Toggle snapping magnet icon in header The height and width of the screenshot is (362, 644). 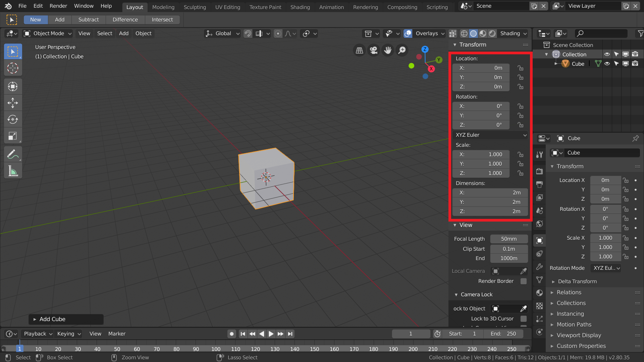pos(248,34)
